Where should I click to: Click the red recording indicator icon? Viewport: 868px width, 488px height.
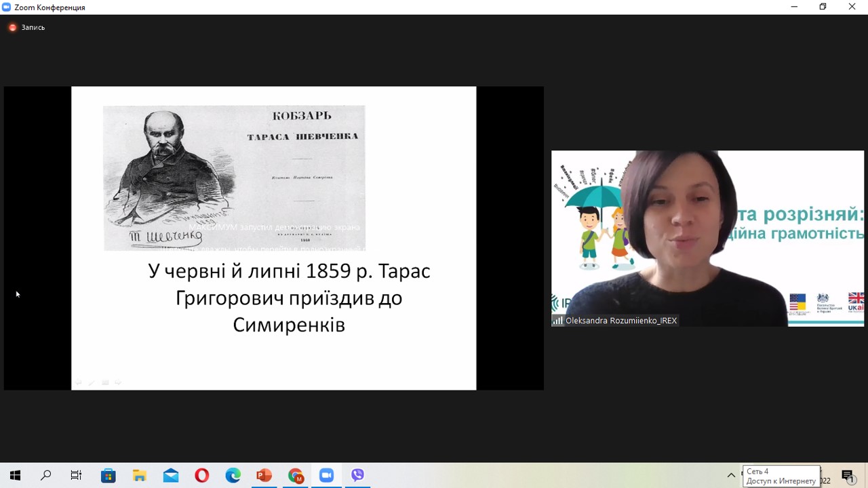tap(12, 28)
